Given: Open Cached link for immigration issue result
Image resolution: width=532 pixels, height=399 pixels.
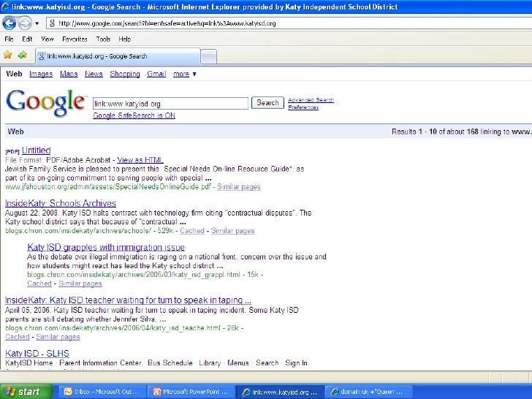Looking at the screenshot, I should [x=39, y=284].
